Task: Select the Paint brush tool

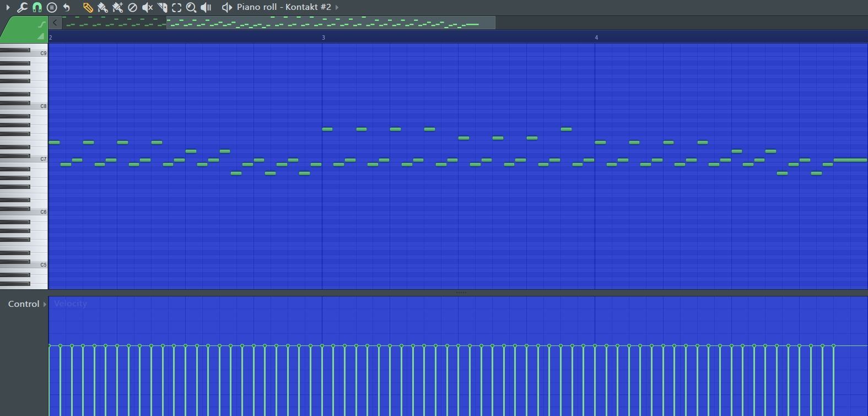Action: pos(103,7)
